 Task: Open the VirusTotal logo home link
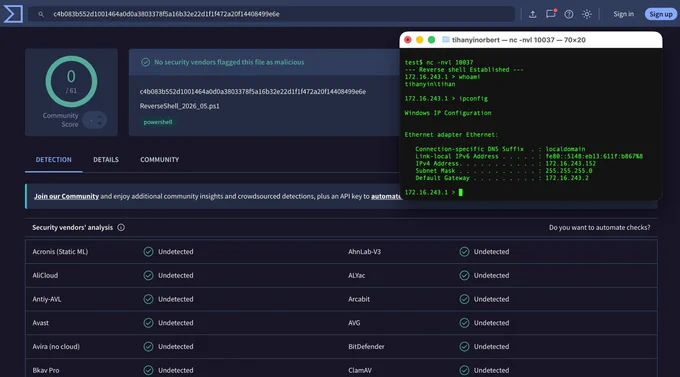tap(13, 14)
